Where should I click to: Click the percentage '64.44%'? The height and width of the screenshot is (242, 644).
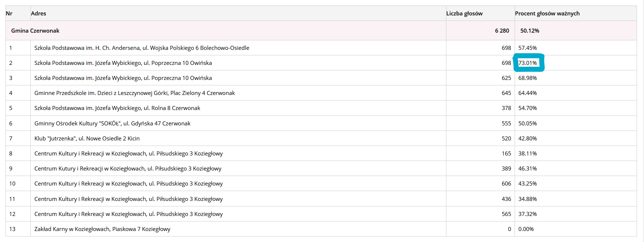[x=527, y=93]
